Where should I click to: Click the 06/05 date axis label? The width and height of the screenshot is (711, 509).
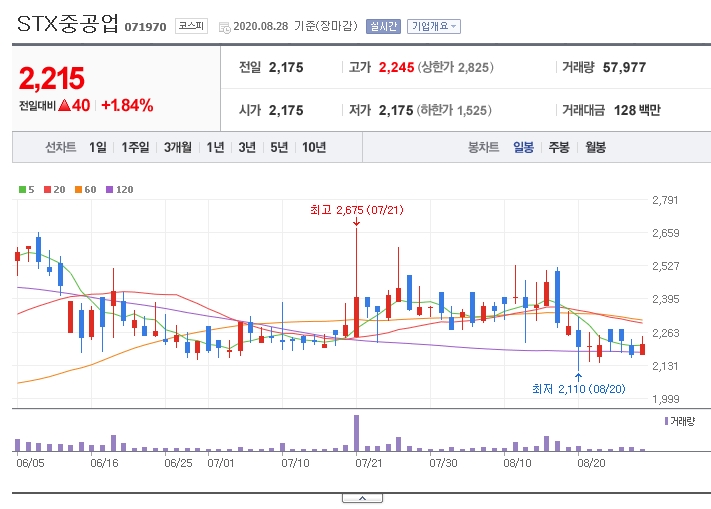pyautogui.click(x=30, y=463)
